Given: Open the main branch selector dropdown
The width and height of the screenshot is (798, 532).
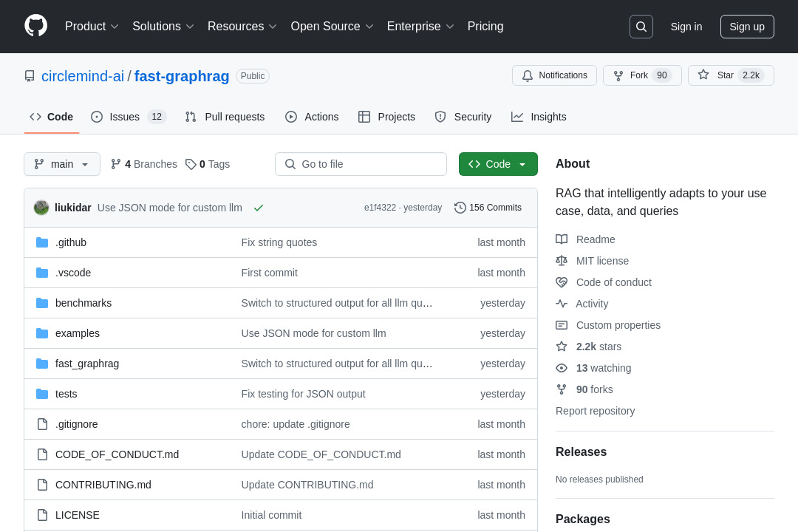Looking at the screenshot, I should click(62, 164).
